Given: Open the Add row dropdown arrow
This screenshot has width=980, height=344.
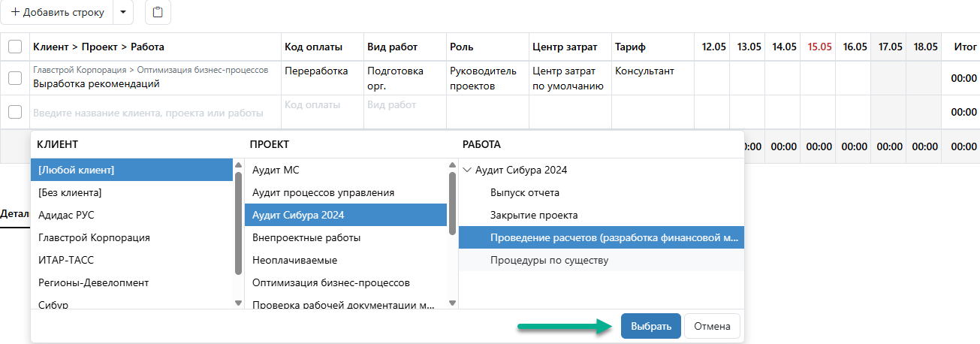Looking at the screenshot, I should (x=123, y=13).
